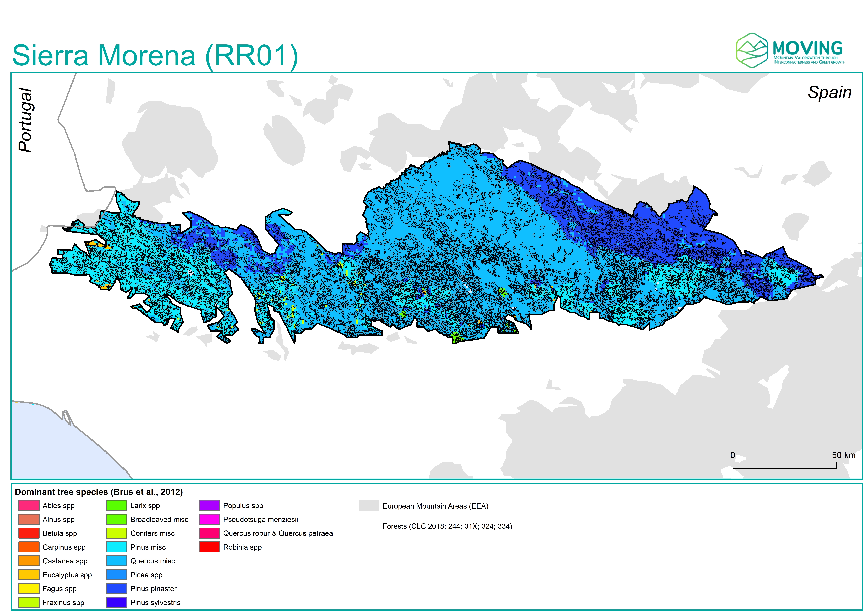Viewport: 868px width, 614px height.
Task: Select the Pinus pinaster legend swatch
Action: click(116, 589)
